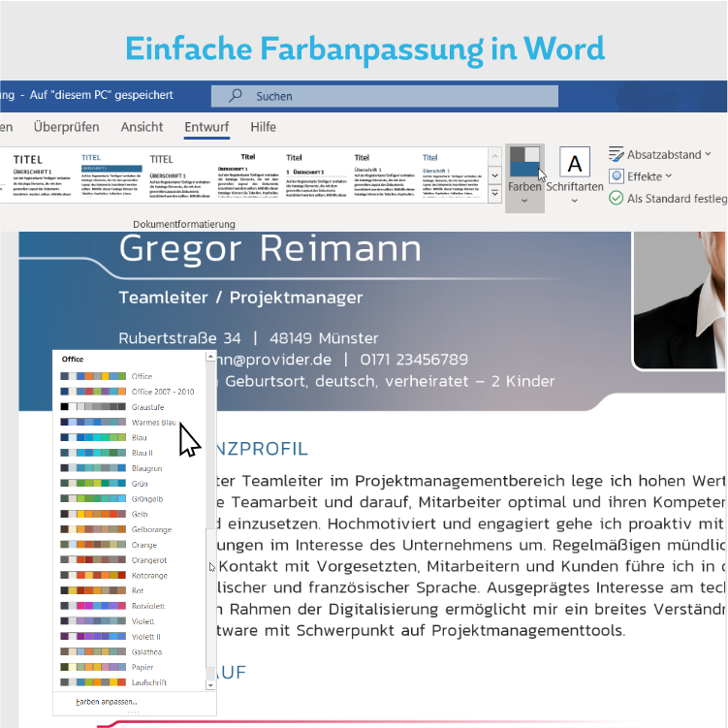The image size is (728, 728).
Task: Select the Papier color theme
Action: click(128, 667)
